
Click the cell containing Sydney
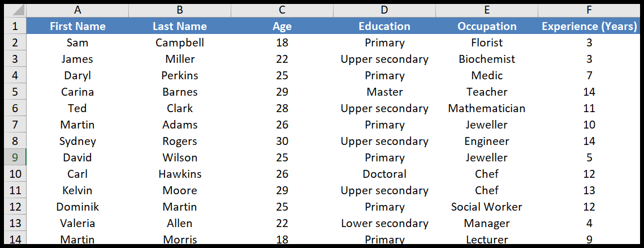tap(77, 141)
